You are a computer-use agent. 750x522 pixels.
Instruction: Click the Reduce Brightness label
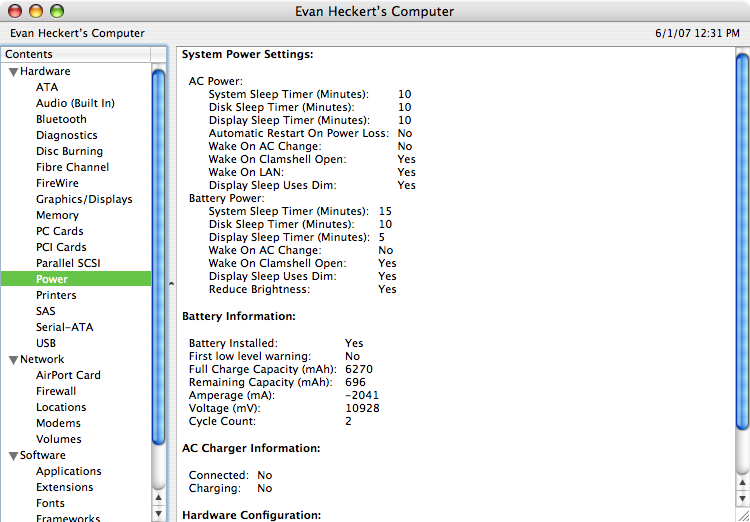coord(259,289)
